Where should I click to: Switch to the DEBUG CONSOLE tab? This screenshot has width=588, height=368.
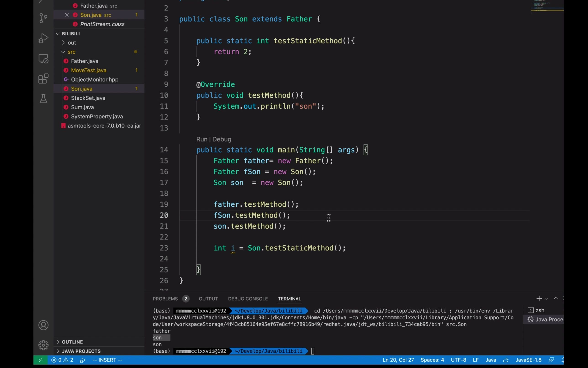pos(248,299)
